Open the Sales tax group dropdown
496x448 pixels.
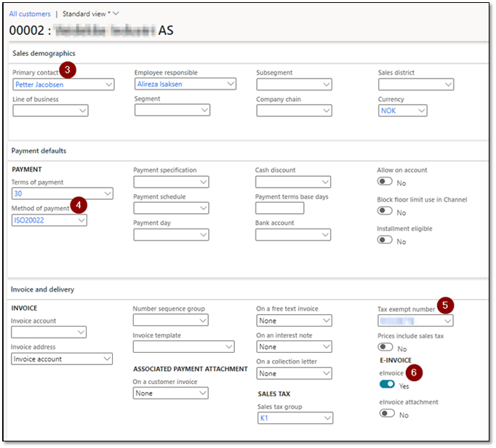pos(327,417)
